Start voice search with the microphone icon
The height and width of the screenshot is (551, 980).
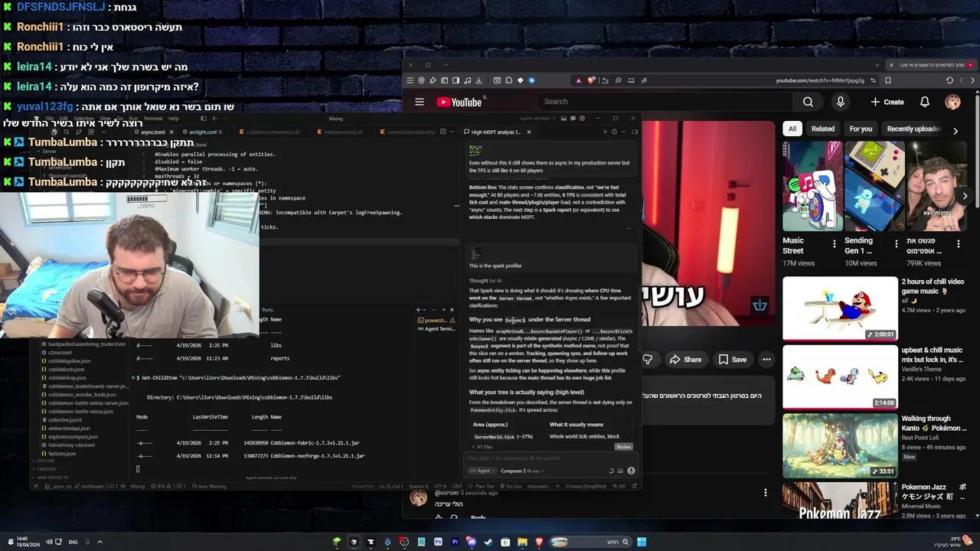tap(841, 102)
